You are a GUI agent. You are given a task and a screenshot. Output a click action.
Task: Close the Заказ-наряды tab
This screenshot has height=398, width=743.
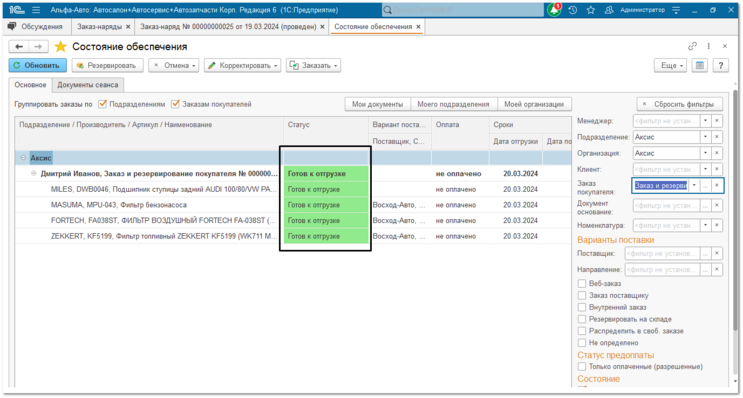pyautogui.click(x=128, y=27)
